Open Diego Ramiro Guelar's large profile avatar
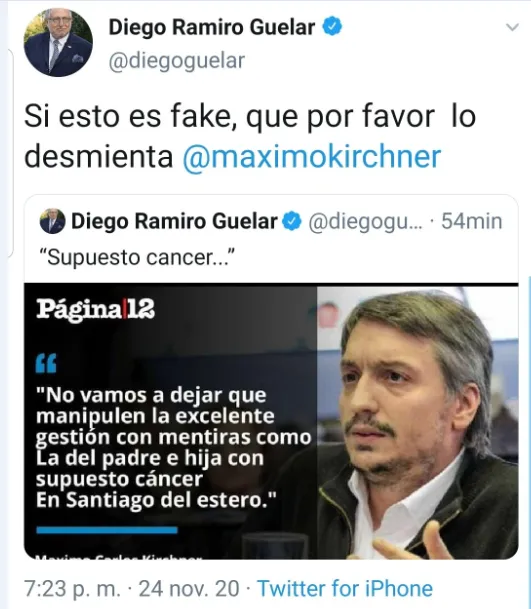Image resolution: width=531 pixels, height=609 pixels. pyautogui.click(x=58, y=42)
